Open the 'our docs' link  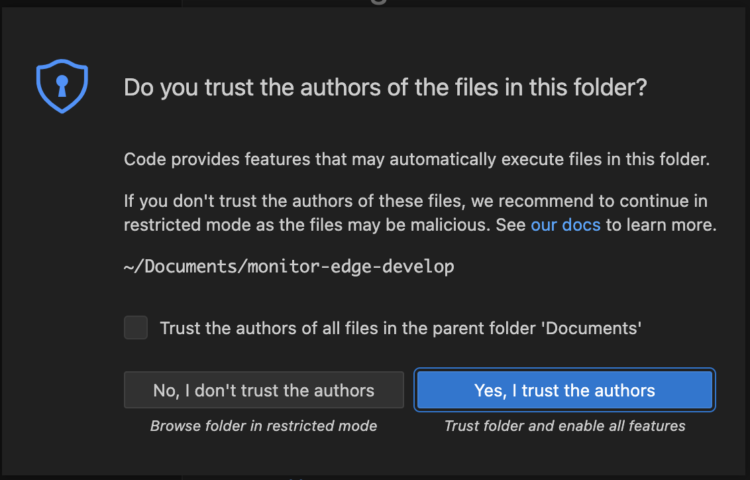(x=565, y=225)
